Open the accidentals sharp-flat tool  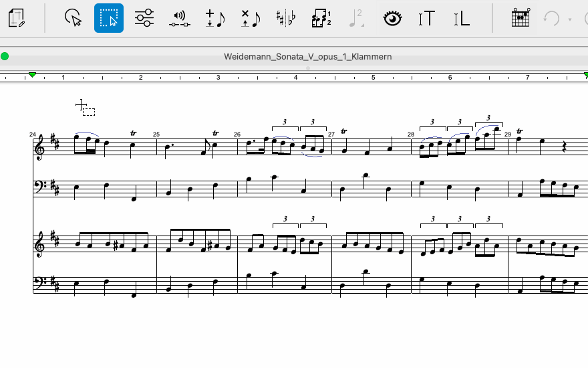[x=286, y=18]
